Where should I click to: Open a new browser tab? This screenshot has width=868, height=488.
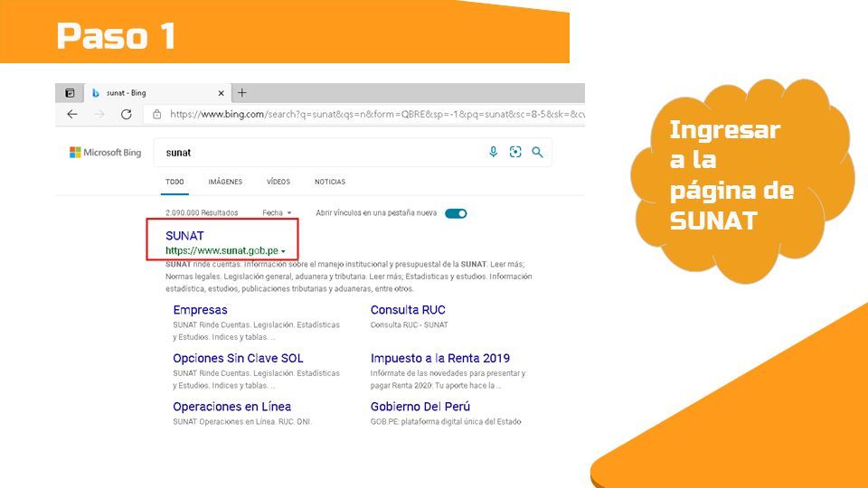(x=242, y=93)
